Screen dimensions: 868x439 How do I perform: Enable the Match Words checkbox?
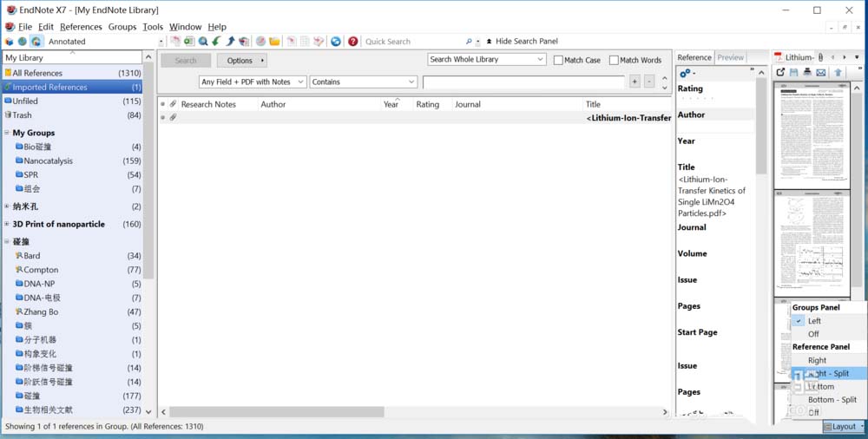click(614, 60)
